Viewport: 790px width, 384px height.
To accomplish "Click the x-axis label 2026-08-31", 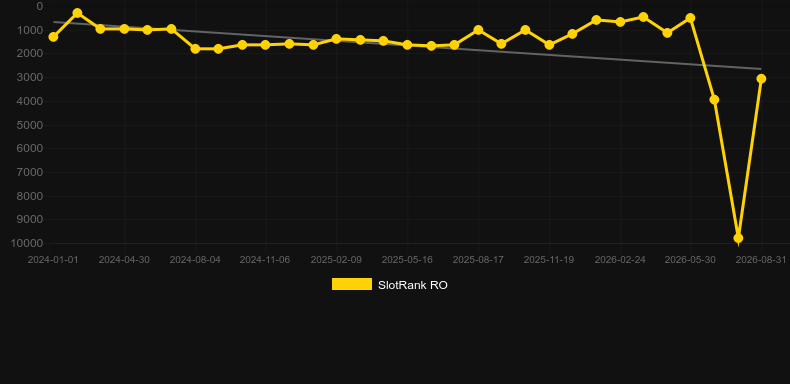I will click(761, 260).
